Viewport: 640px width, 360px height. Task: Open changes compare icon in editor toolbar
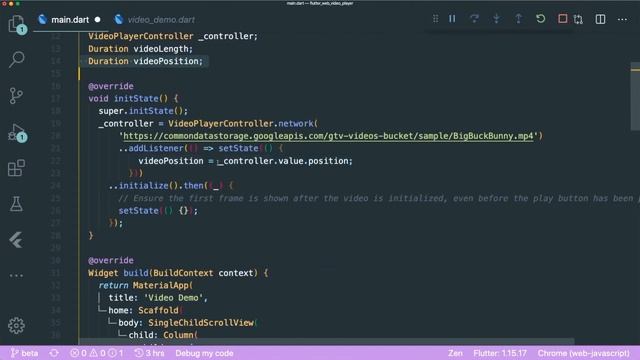pyautogui.click(x=578, y=19)
